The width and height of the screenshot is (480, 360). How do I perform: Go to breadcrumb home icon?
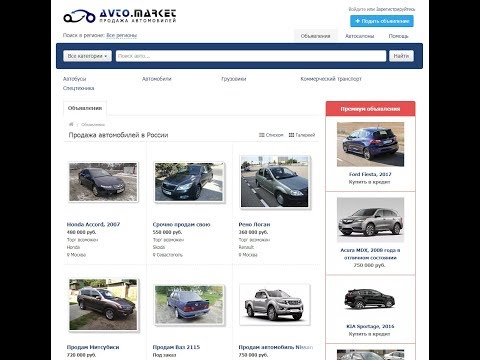click(x=71, y=124)
